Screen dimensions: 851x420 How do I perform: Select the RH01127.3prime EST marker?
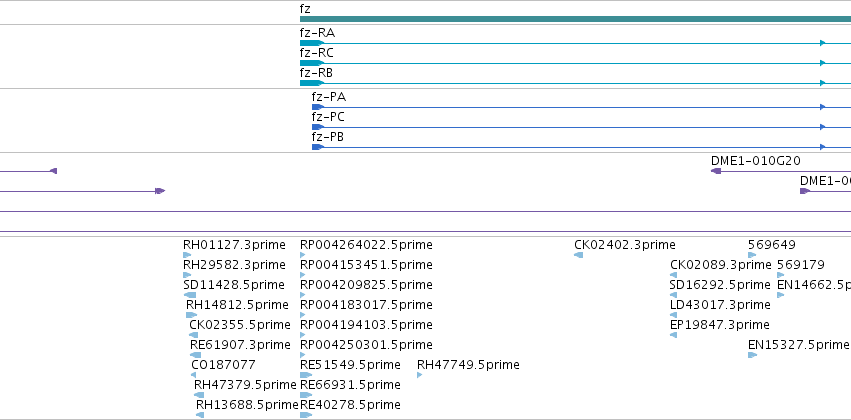tap(187, 255)
